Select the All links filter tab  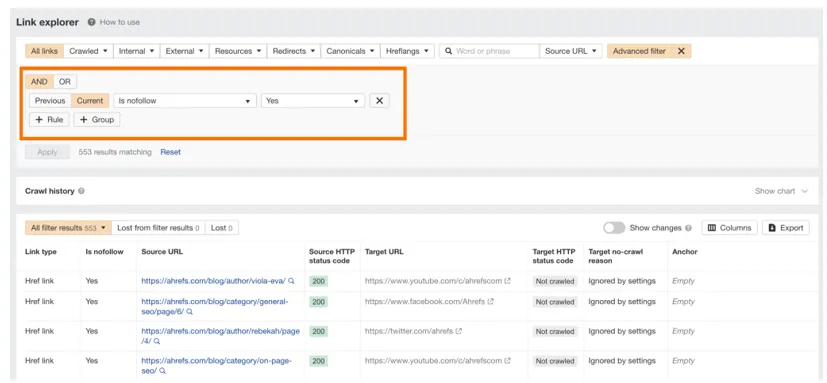point(45,51)
